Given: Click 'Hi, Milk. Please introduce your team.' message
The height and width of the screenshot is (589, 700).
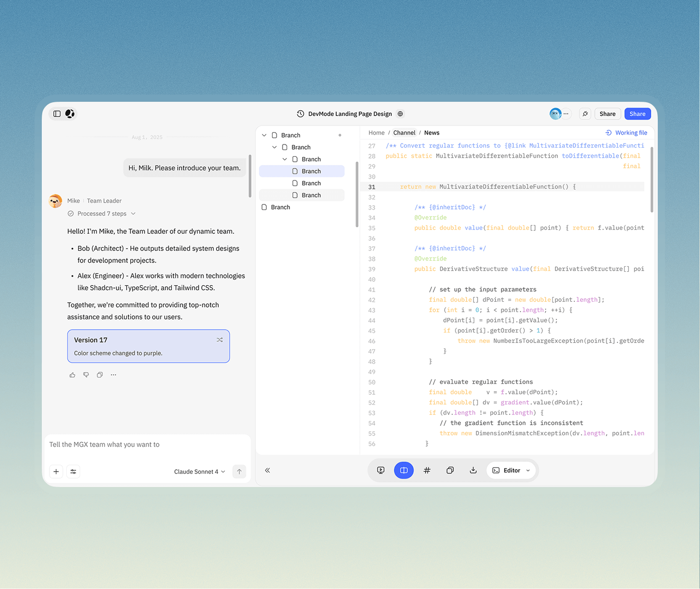Looking at the screenshot, I should (185, 168).
